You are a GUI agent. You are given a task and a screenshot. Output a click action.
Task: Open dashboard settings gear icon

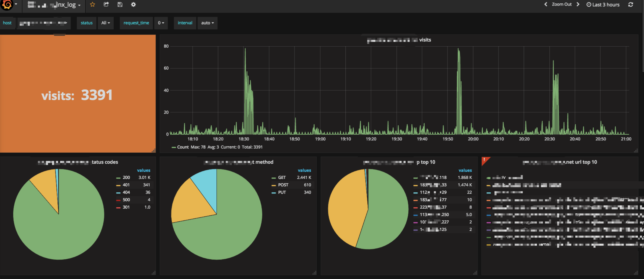[133, 5]
